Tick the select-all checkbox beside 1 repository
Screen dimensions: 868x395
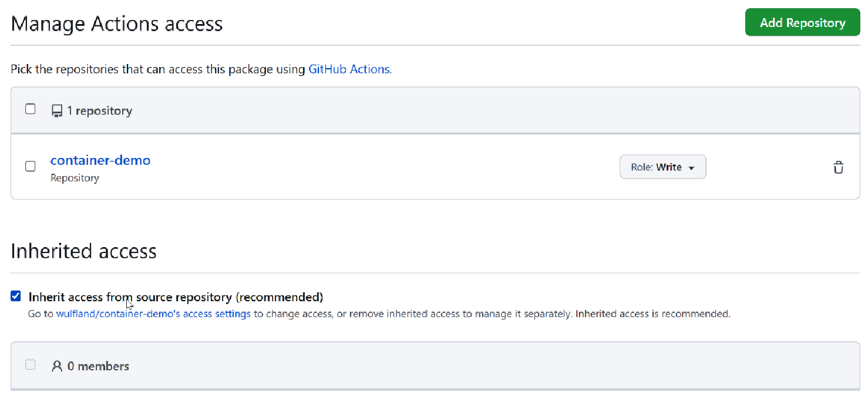[x=31, y=109]
